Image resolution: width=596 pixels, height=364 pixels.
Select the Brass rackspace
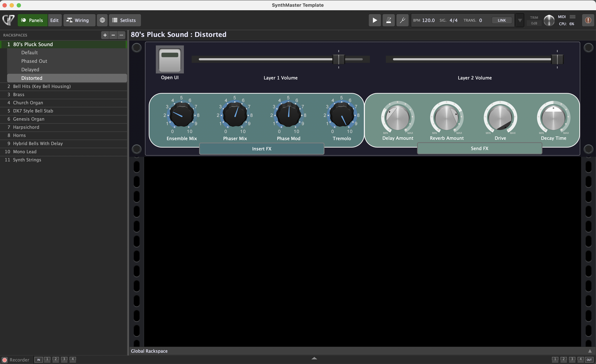point(64,95)
